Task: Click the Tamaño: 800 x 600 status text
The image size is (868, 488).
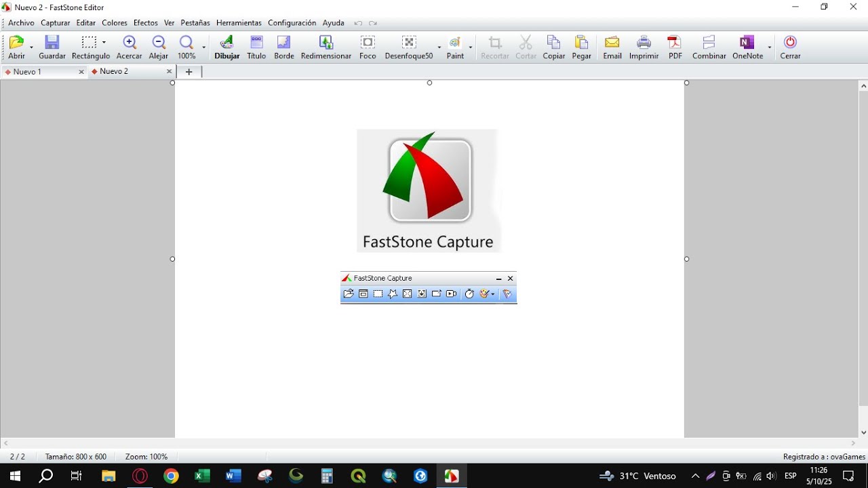Action: (x=76, y=457)
